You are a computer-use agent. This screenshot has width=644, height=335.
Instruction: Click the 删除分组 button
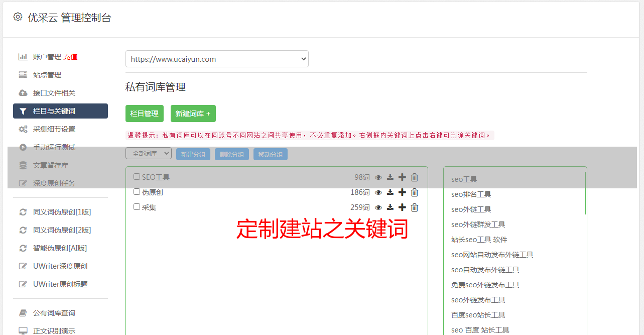click(232, 154)
